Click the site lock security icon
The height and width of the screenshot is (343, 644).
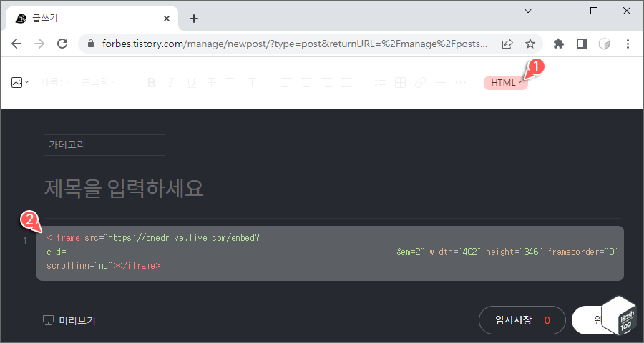pos(91,44)
